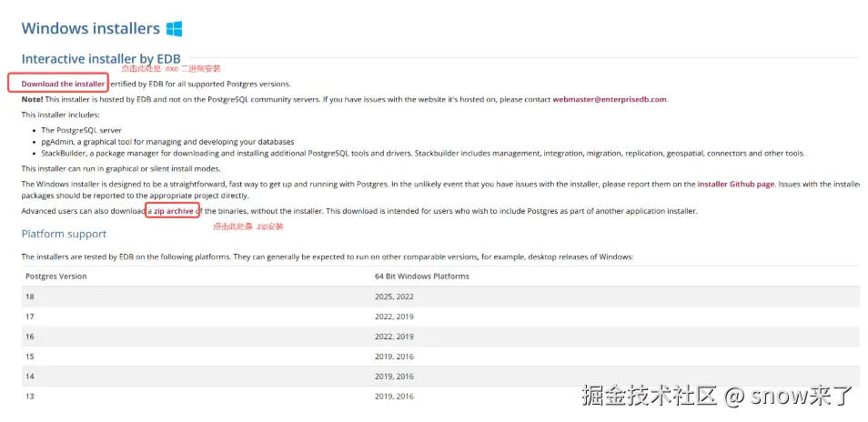Click the 'Note!' bold text
Image resolution: width=868 pixels, height=422 pixels.
[x=32, y=99]
